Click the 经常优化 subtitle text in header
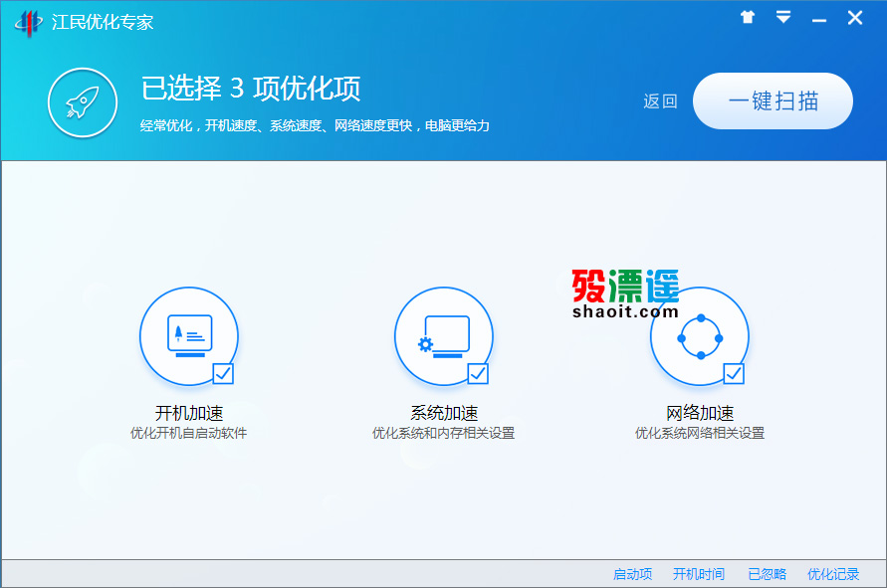 [x=315, y=125]
